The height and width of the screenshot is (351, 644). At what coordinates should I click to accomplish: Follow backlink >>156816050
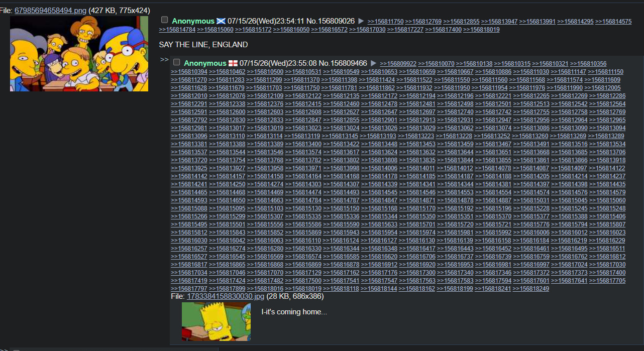[x=291, y=30]
